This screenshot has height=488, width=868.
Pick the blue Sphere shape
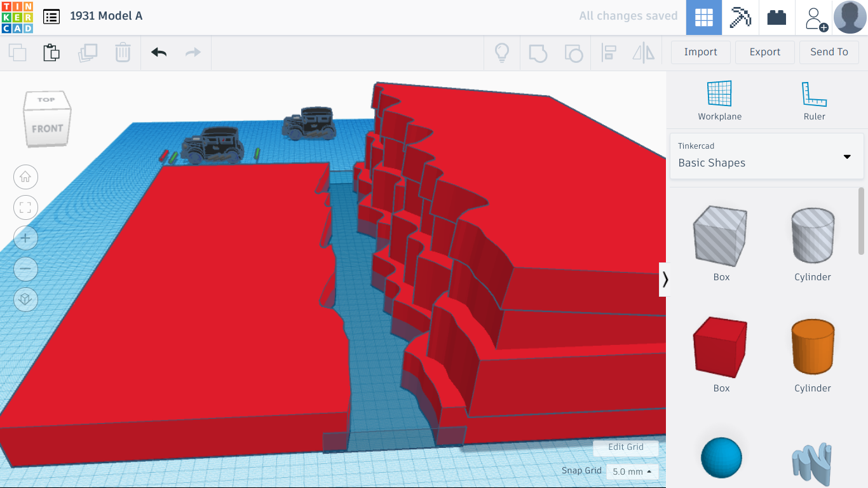[x=721, y=457]
